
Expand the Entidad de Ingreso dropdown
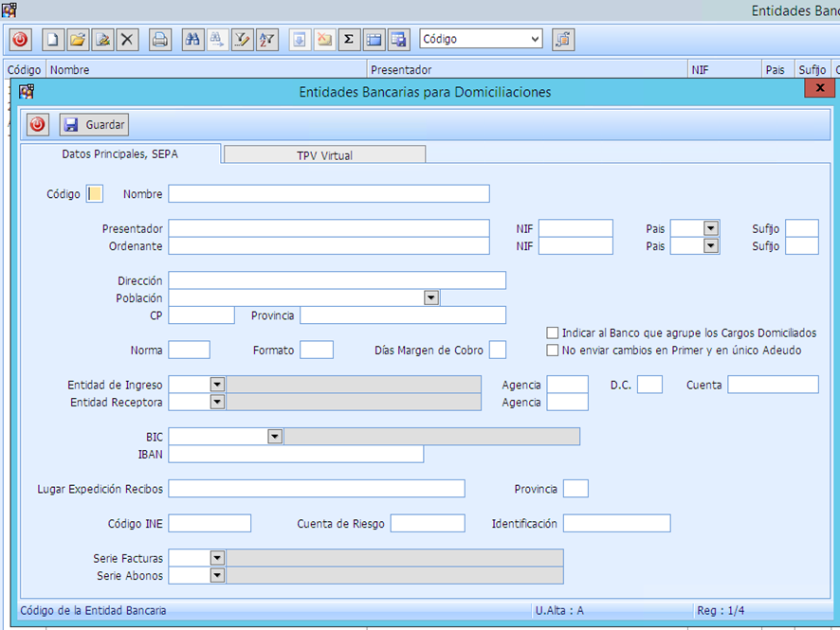(216, 384)
